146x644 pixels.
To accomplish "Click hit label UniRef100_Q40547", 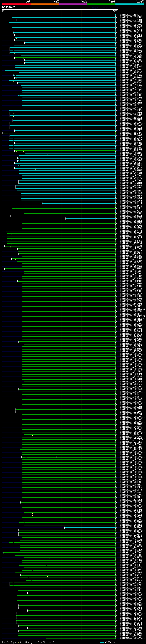I will (131, 168).
